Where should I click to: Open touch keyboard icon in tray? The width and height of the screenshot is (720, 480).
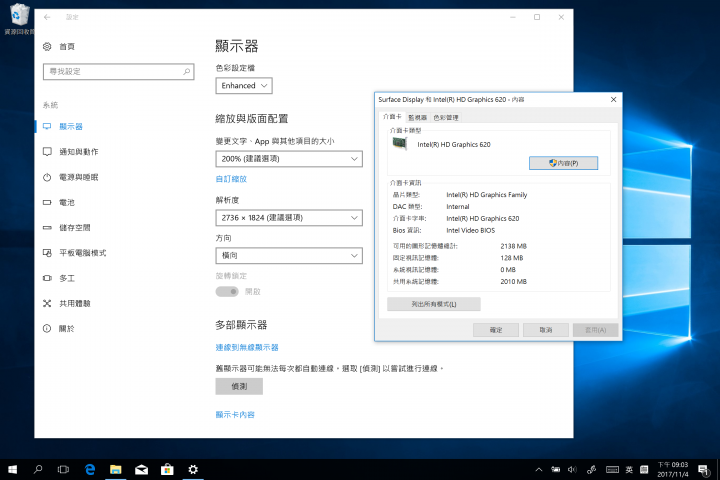(612, 469)
